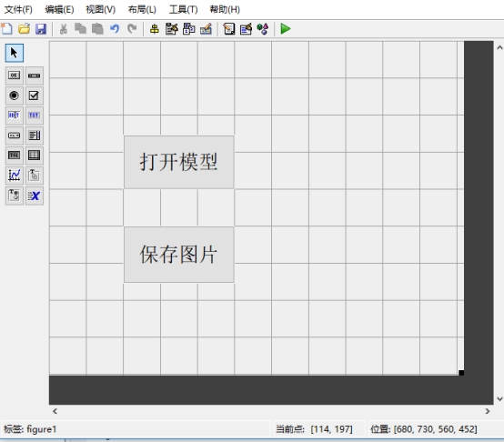Pick the Push Button component

15,75
